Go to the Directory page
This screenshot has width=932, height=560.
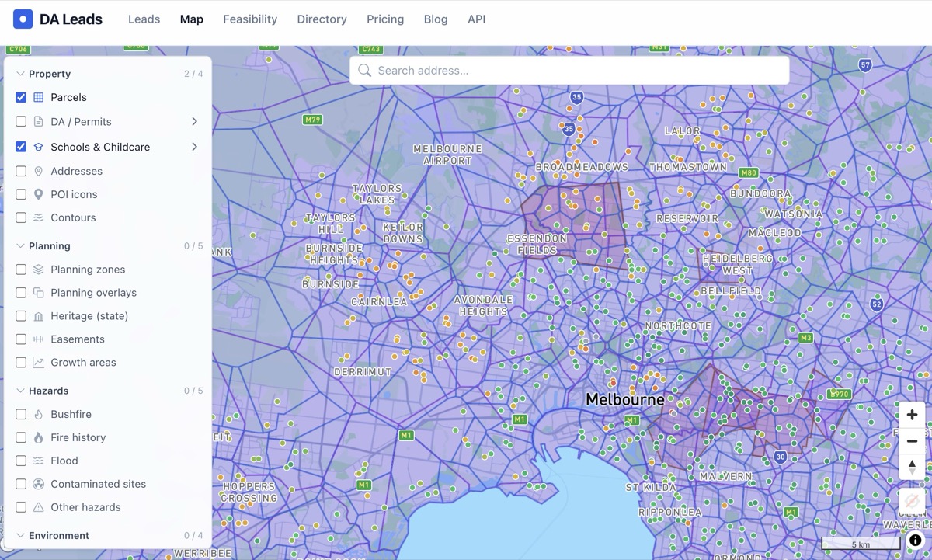point(322,19)
